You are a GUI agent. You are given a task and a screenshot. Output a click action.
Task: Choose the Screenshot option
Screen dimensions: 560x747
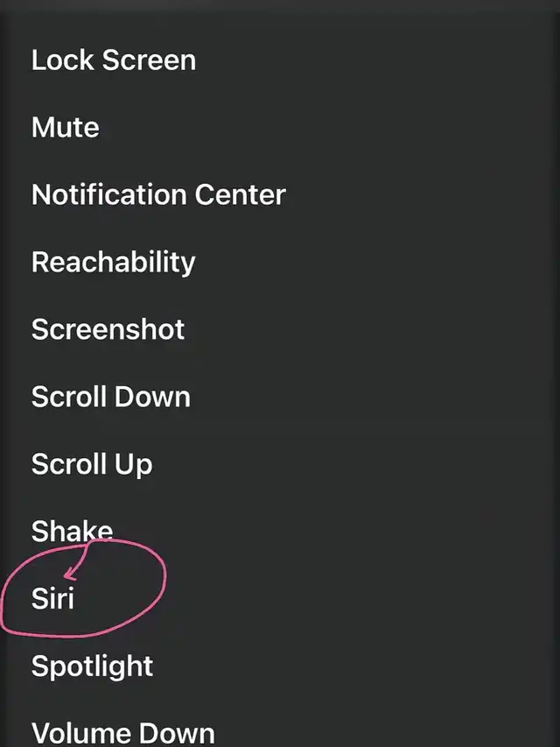click(108, 329)
